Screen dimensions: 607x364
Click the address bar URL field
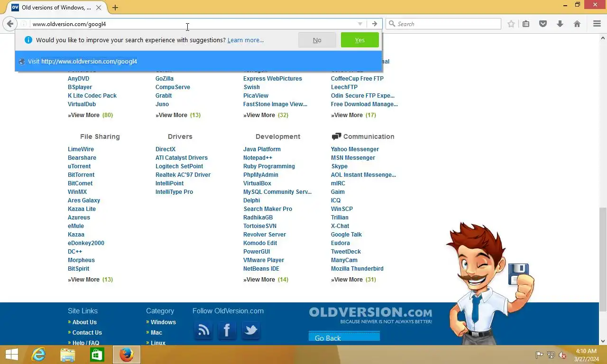pos(192,24)
